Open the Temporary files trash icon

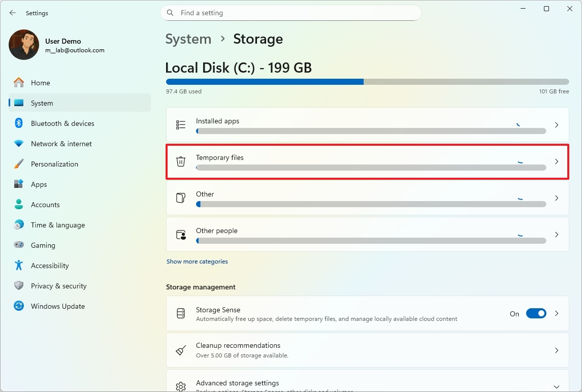180,161
